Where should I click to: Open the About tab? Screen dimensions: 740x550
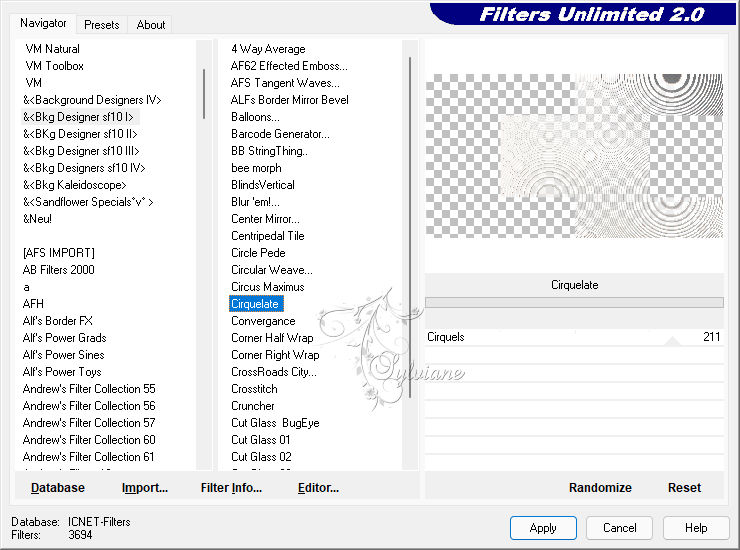pos(151,25)
